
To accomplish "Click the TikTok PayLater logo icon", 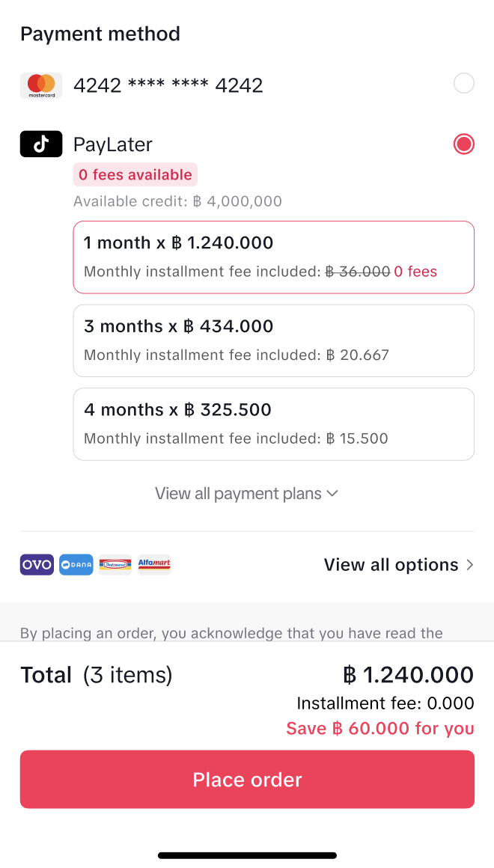I will click(41, 144).
